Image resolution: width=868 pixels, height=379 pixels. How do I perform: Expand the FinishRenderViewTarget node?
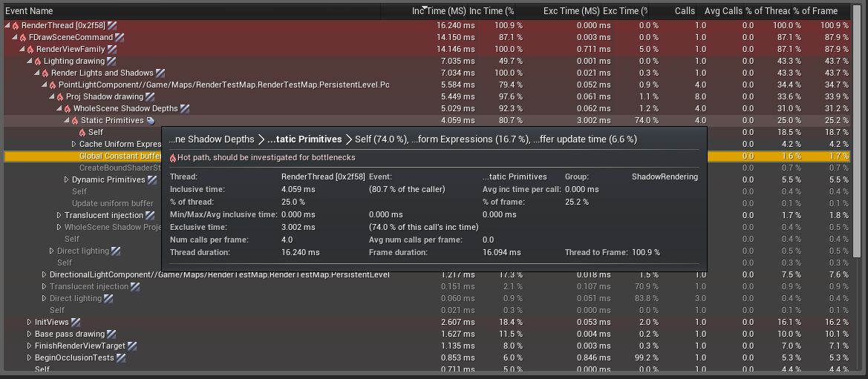coord(30,346)
